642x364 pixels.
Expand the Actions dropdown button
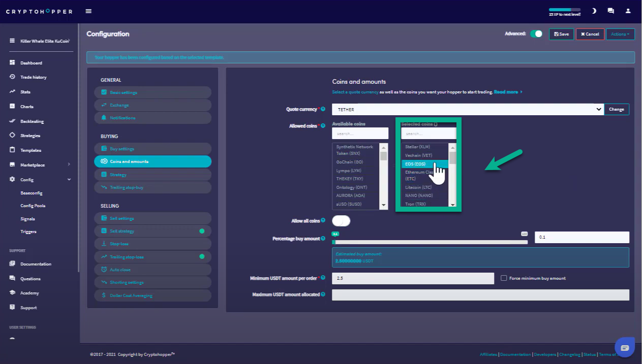(x=620, y=34)
